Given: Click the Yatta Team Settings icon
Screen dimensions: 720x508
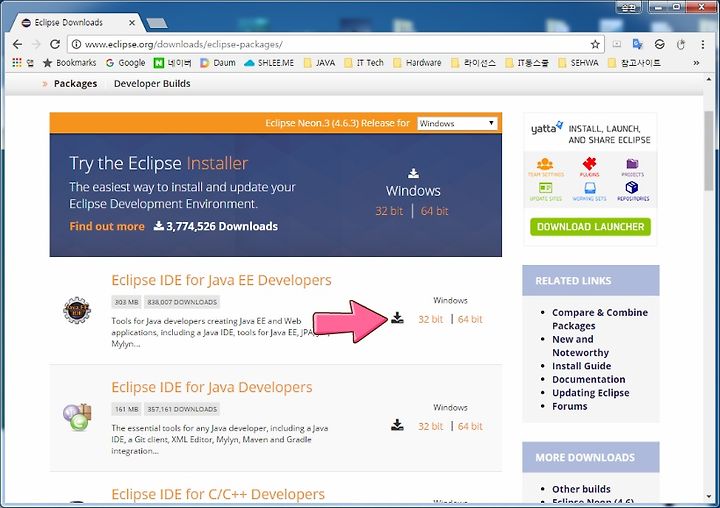Looking at the screenshot, I should [546, 167].
